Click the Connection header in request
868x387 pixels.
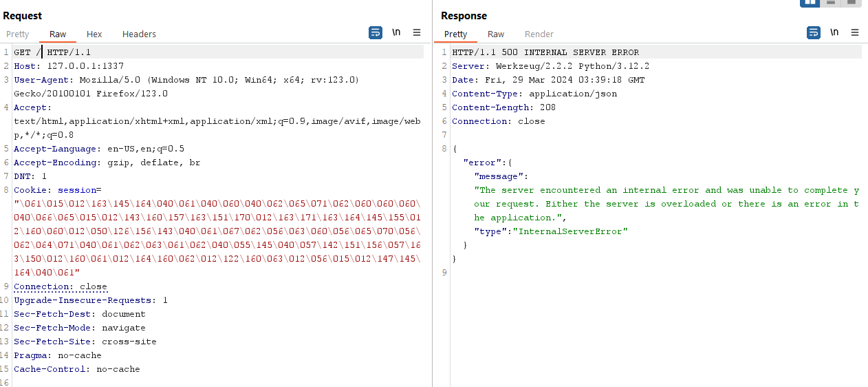(61, 286)
